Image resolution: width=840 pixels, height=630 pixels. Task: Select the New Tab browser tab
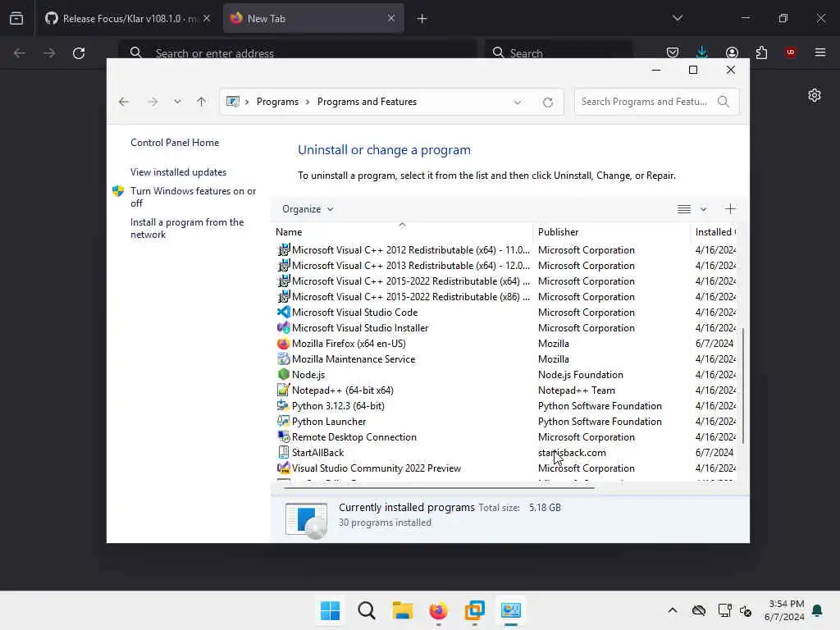point(313,18)
